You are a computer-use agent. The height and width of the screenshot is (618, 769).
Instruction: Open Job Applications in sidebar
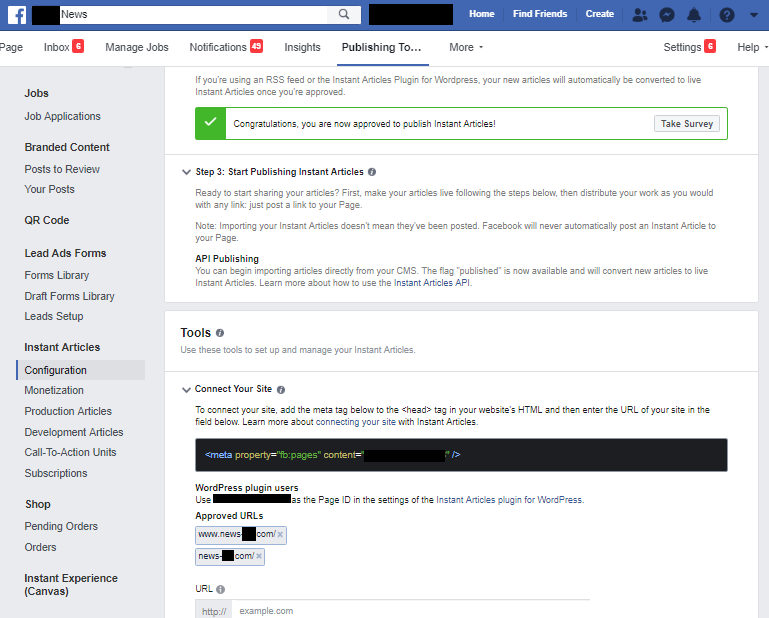62,116
